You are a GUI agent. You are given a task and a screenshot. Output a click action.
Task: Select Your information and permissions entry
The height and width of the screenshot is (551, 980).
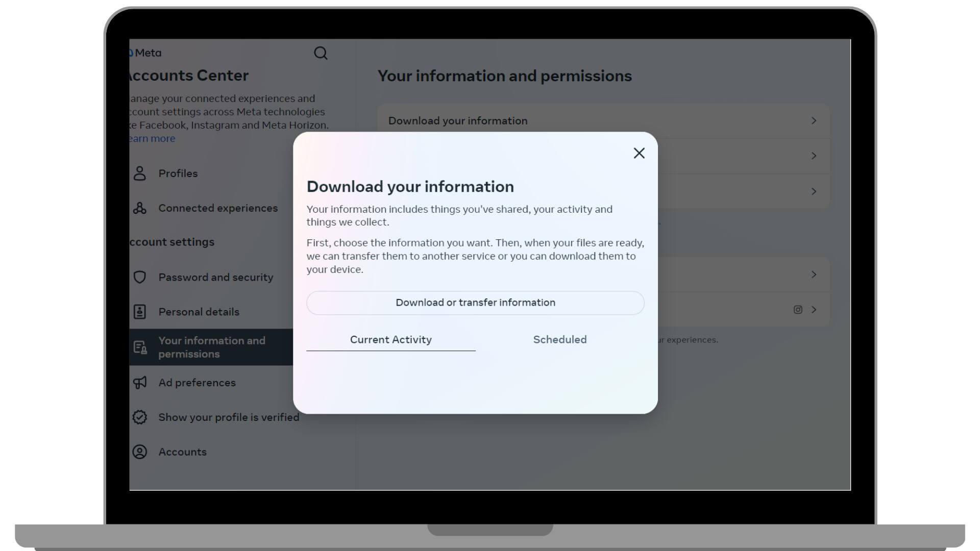[x=211, y=347]
